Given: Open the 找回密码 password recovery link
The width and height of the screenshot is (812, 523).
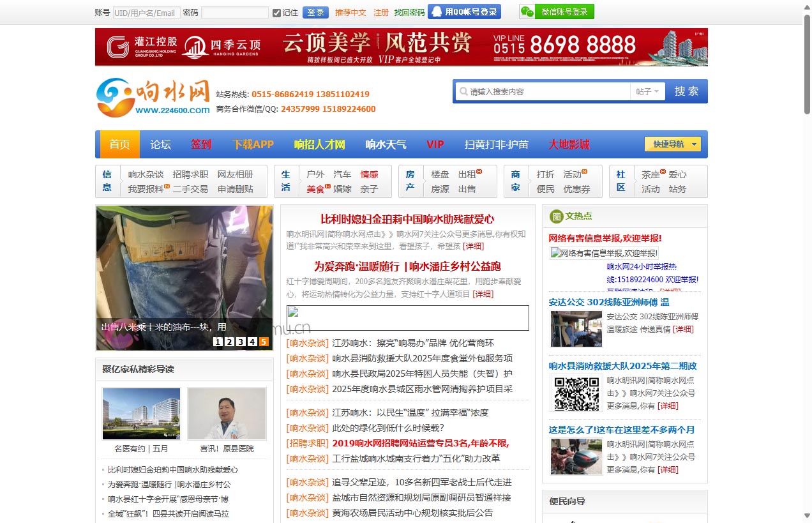Looking at the screenshot, I should click(409, 13).
